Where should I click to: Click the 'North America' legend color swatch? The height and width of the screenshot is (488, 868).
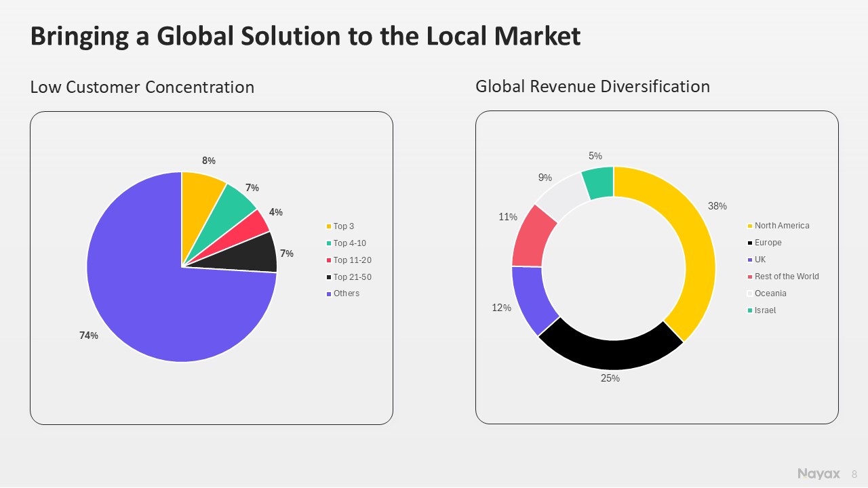[750, 226]
